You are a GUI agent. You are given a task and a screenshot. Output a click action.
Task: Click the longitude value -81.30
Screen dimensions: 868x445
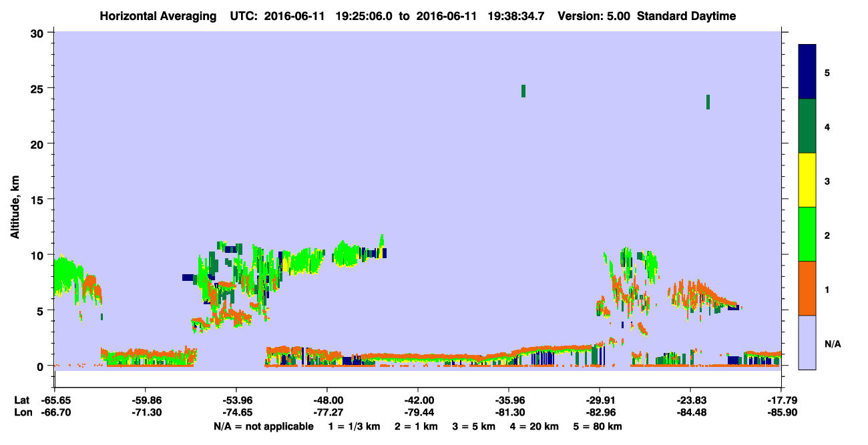pos(509,413)
